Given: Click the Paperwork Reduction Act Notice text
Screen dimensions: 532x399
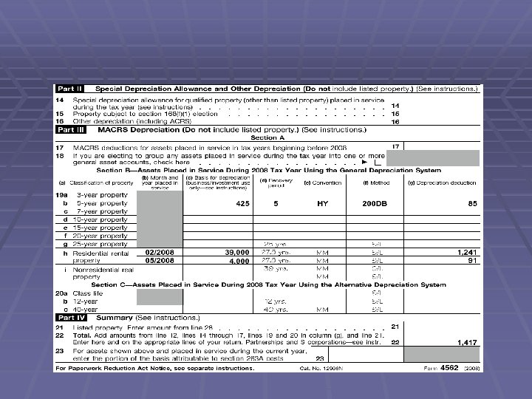Looking at the screenshot, I should pos(154,369).
